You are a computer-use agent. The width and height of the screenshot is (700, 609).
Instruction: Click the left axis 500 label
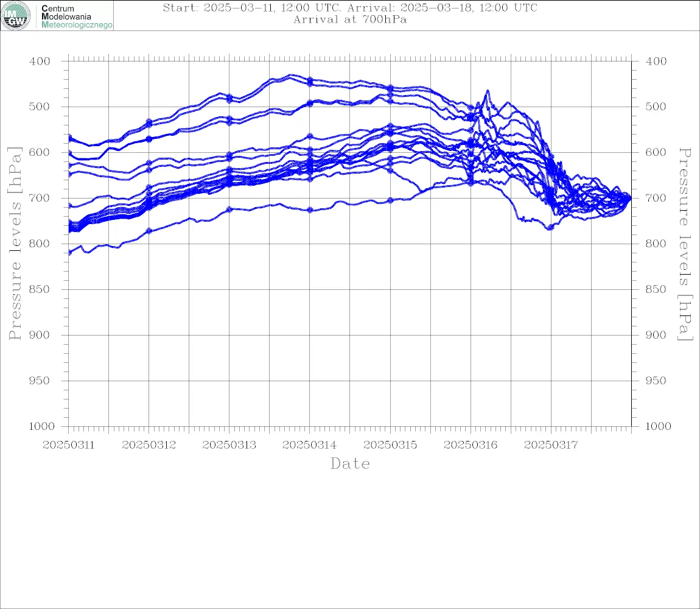[x=40, y=107]
